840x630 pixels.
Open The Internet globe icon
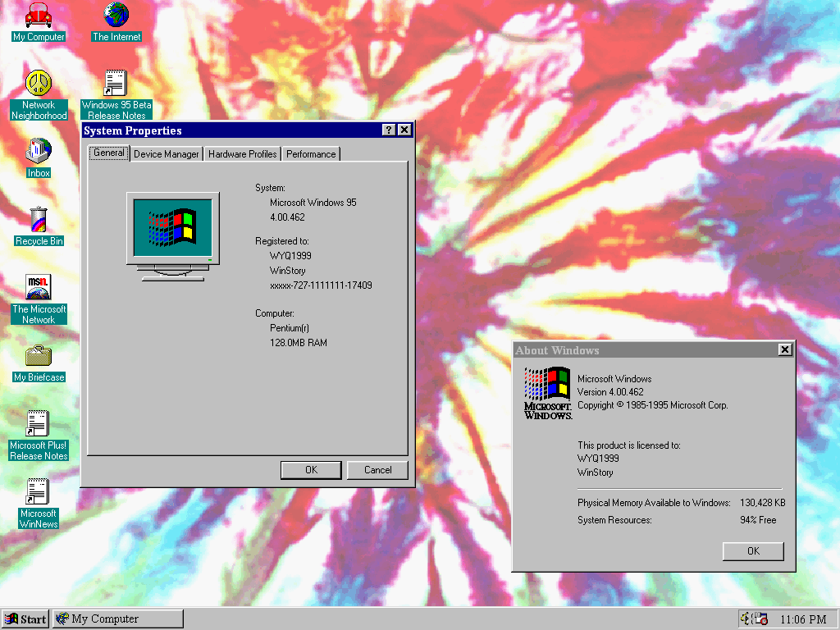(116, 16)
